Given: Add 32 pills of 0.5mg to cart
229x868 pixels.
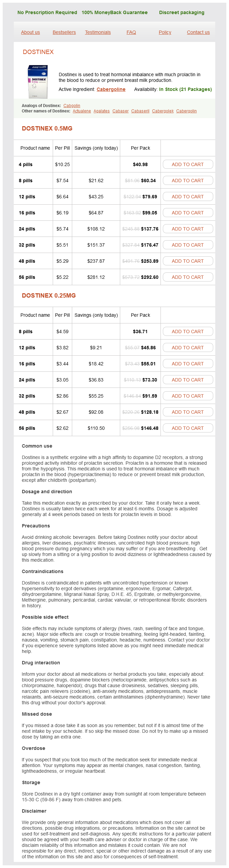Looking at the screenshot, I should (x=188, y=245).
